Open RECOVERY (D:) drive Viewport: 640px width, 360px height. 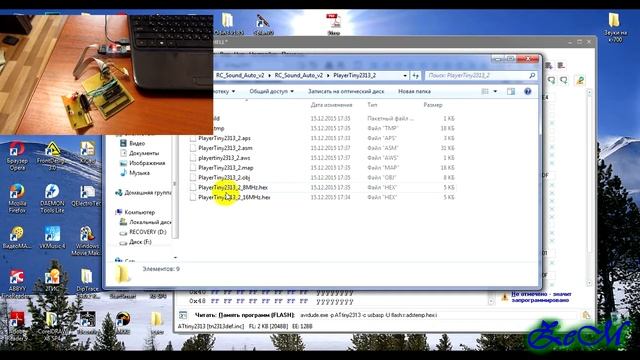[143, 232]
